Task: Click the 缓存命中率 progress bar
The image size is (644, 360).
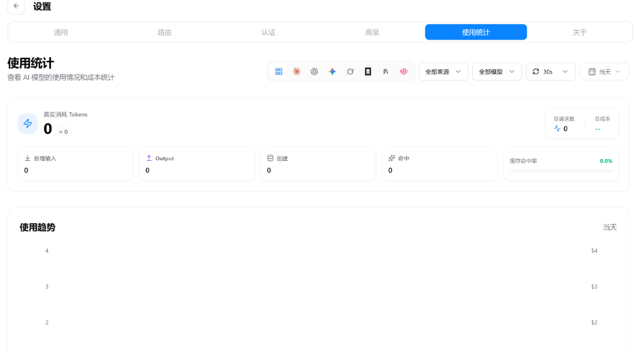Action: [561, 171]
